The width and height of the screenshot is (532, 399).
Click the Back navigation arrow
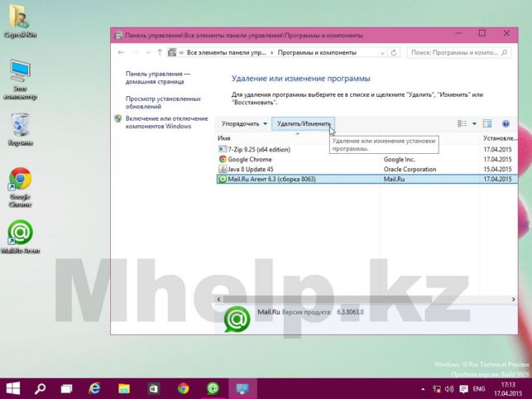click(x=121, y=53)
